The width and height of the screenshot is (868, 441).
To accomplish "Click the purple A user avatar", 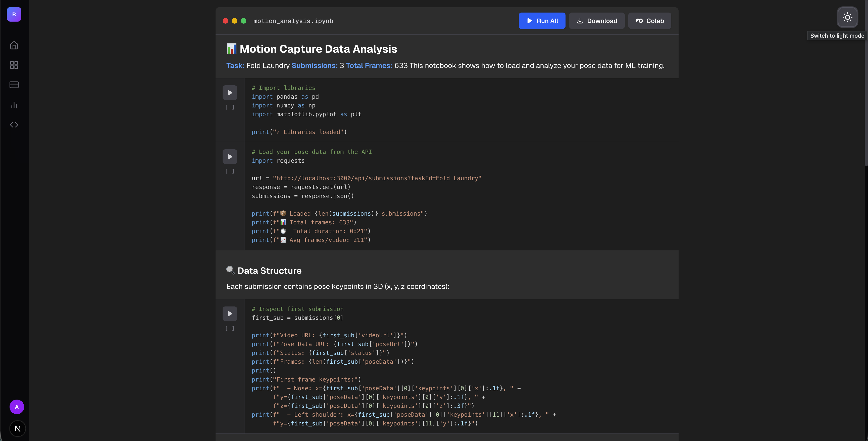I will [17, 407].
